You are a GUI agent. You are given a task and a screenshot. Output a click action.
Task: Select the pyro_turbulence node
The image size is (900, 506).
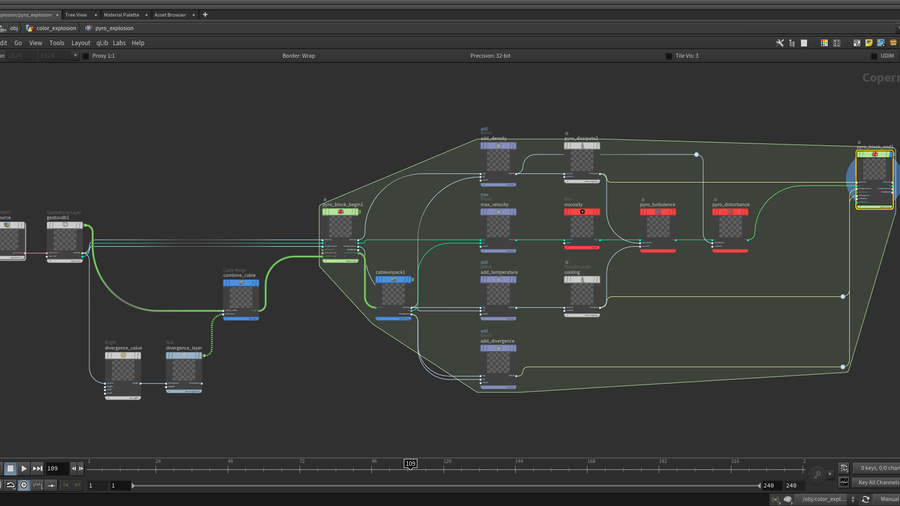tap(657, 227)
